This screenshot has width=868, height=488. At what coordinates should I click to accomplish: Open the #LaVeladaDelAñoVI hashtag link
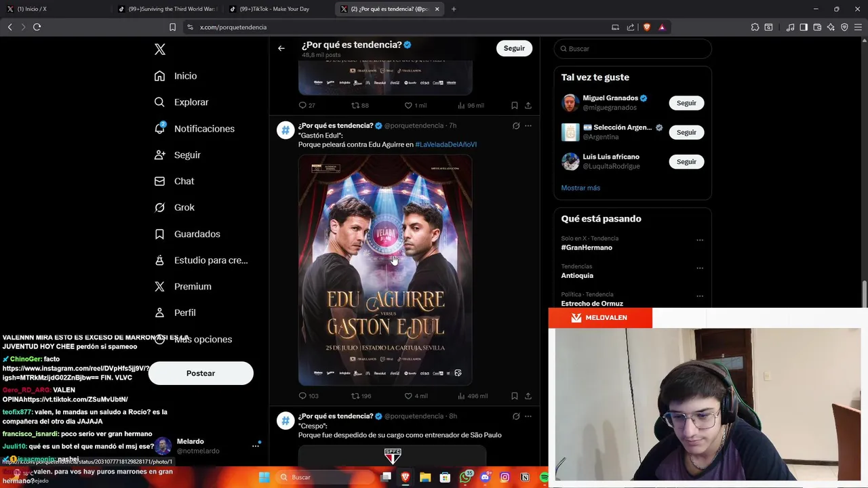(x=446, y=144)
